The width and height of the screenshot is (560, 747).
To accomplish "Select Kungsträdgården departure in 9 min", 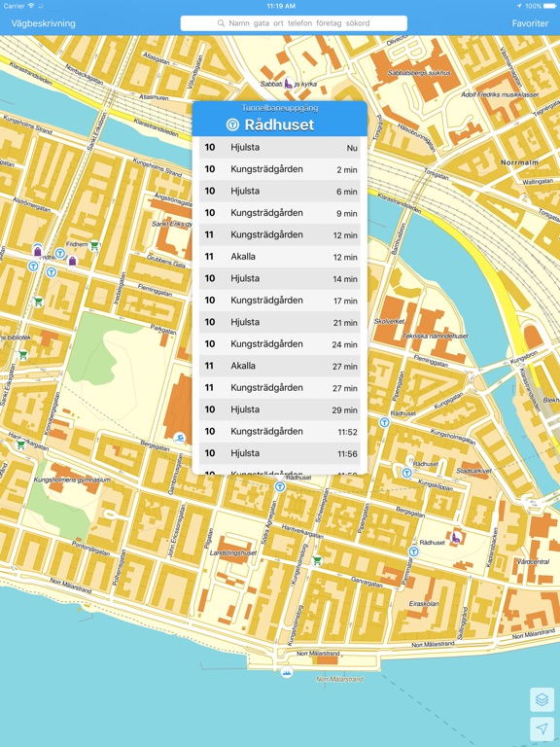I will pos(280,213).
